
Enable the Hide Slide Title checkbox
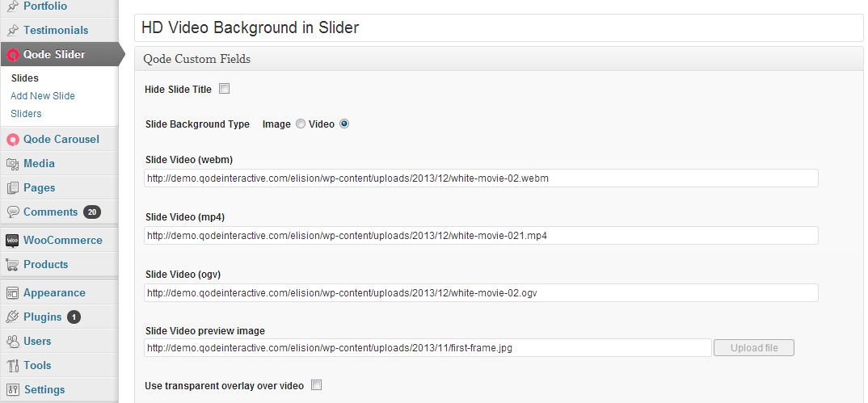(x=224, y=89)
